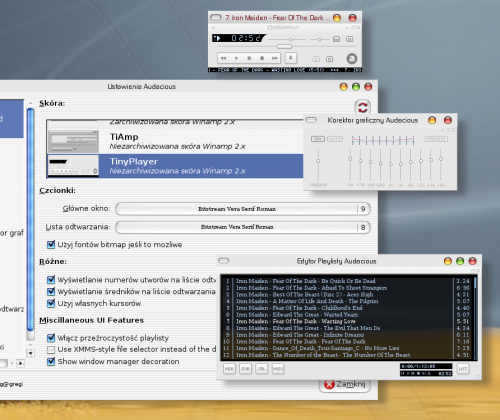Viewport: 500px width, 420px height.
Task: Toggle Wyświetlanie średników checkbox
Action: pos(51,292)
